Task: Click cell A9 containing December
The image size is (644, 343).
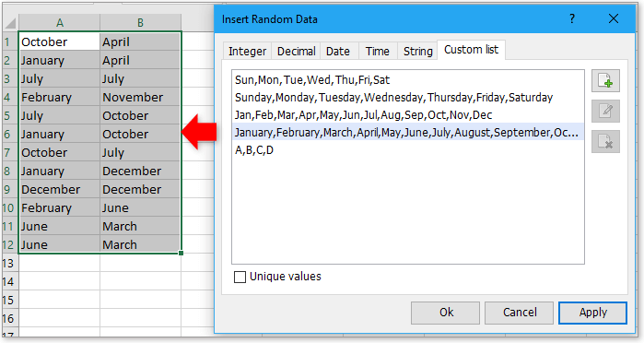Action: [59, 189]
